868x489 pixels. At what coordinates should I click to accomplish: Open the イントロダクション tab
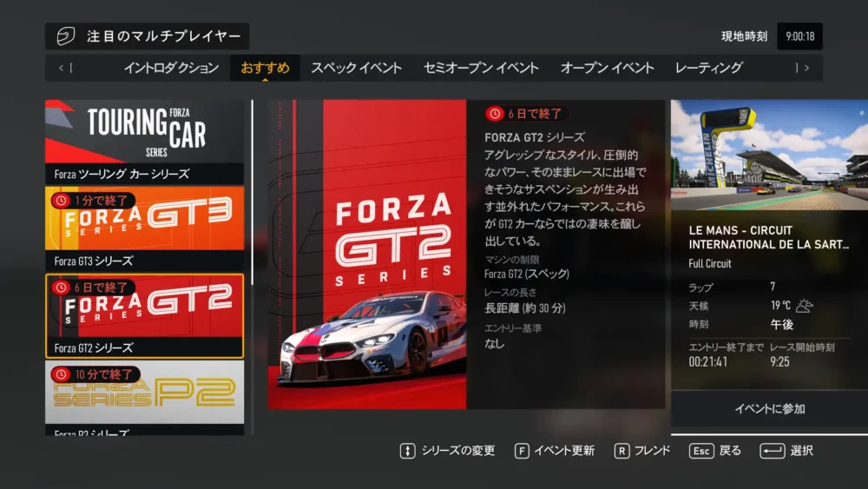click(171, 68)
